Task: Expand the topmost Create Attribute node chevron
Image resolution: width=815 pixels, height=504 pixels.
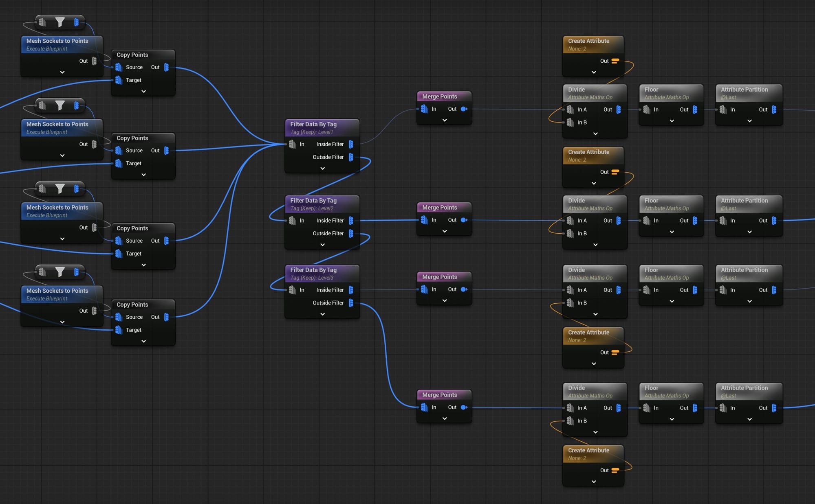Action: point(594,72)
